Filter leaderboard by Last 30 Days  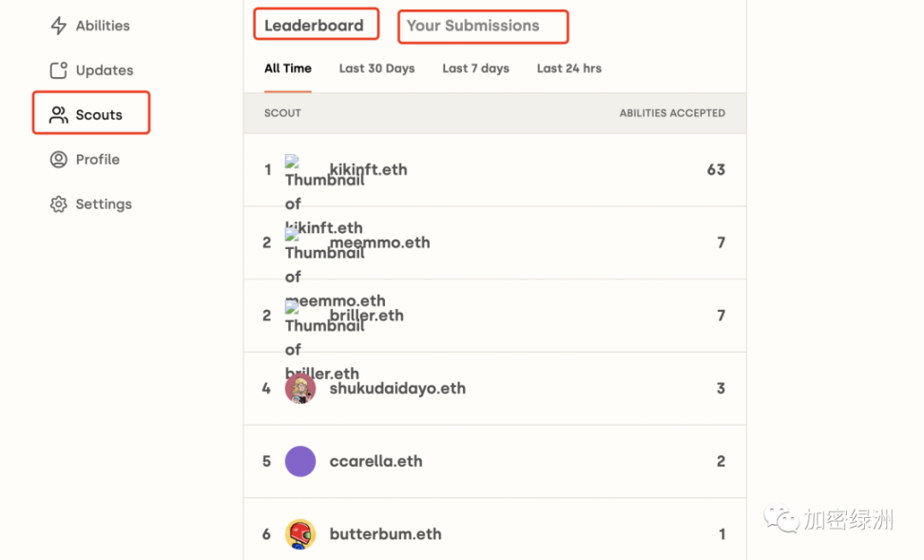(376, 68)
